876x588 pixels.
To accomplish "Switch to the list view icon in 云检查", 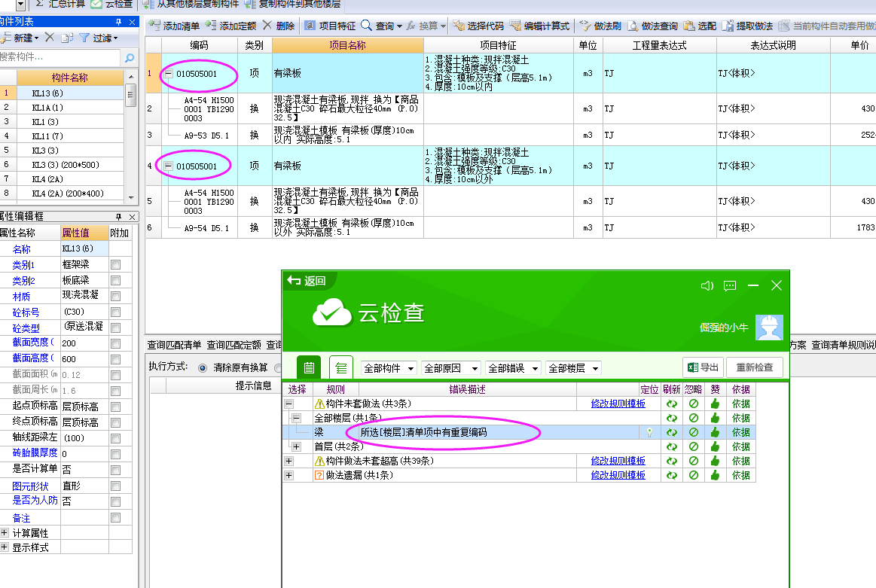I will [x=308, y=367].
